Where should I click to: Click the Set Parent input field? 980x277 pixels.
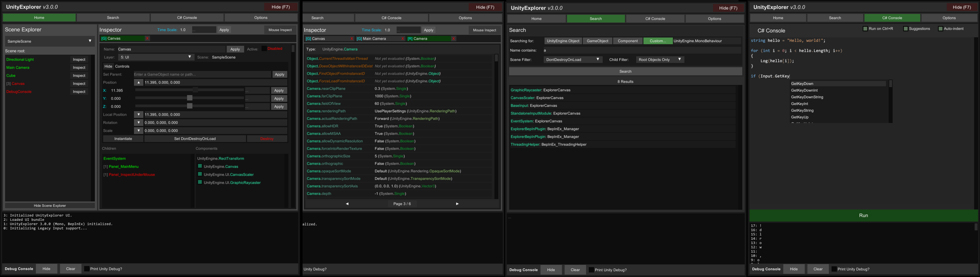(202, 74)
